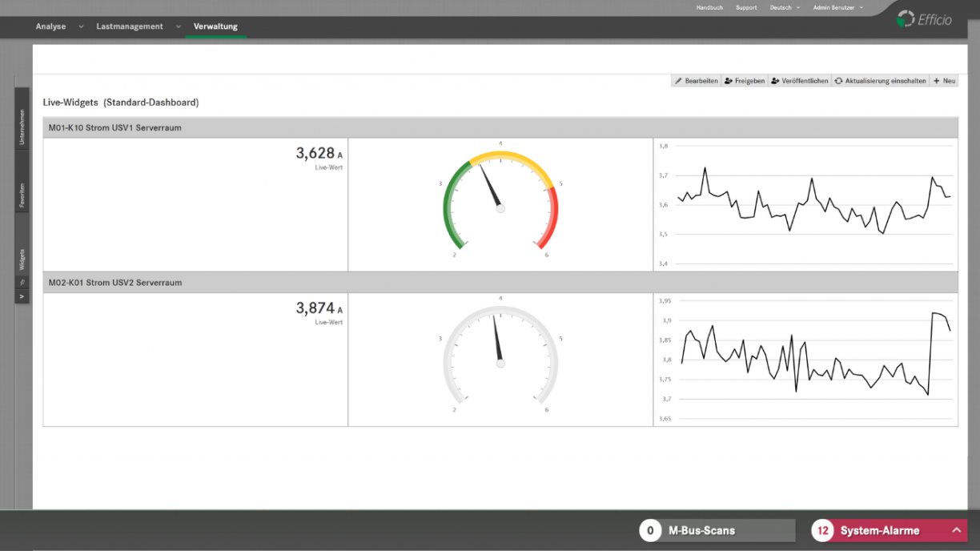Collapse the side panel with the chevron
The image size is (980, 551).
22,296
